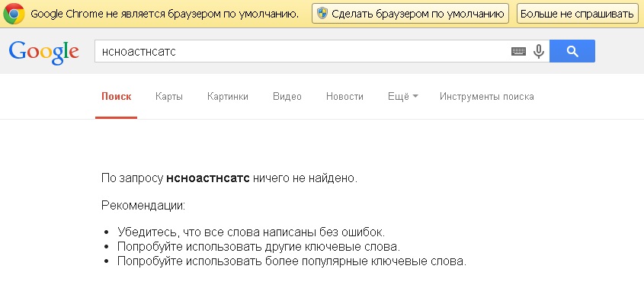The image size is (644, 285).
Task: Click the Chrome logo icon in infobar
Action: pyautogui.click(x=14, y=14)
